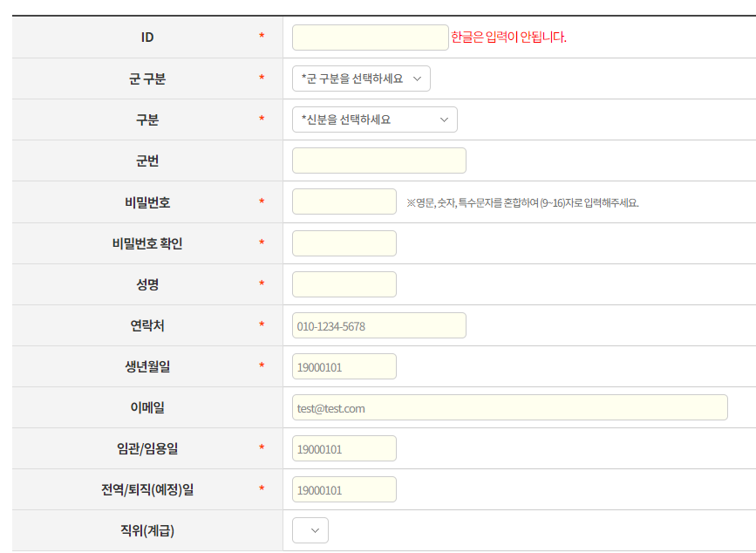Select the 비밀번호 확인 field
This screenshot has width=756, height=553.
[344, 243]
